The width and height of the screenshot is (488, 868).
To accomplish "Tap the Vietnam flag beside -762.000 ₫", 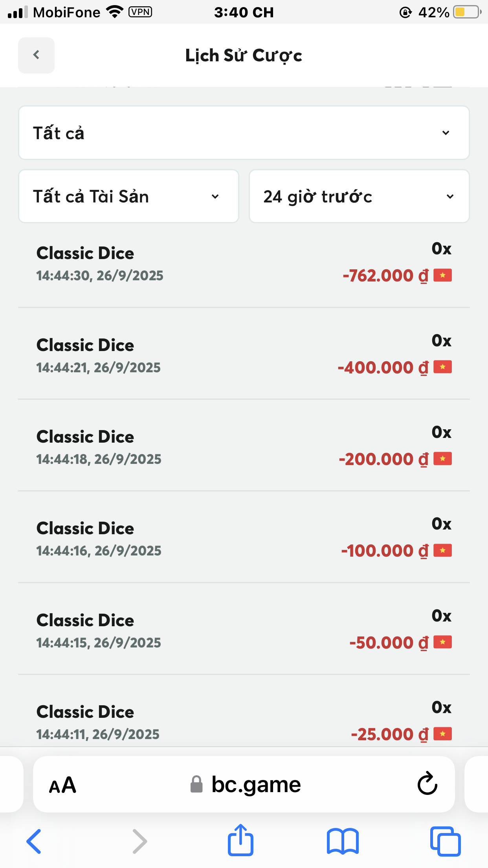I will [442, 275].
